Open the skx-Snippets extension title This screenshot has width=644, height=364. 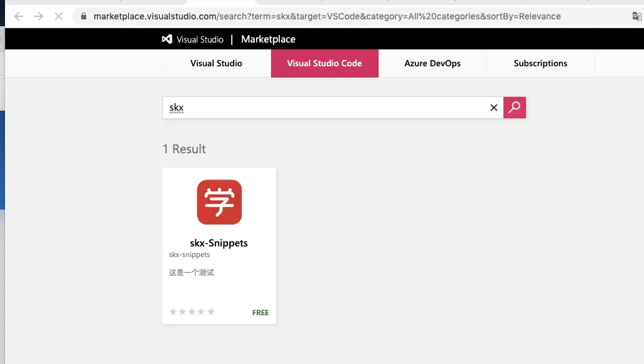[x=219, y=243]
